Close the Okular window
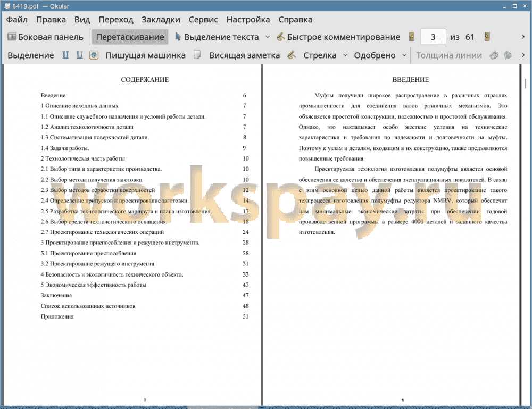532x409 pixels. [x=525, y=6]
